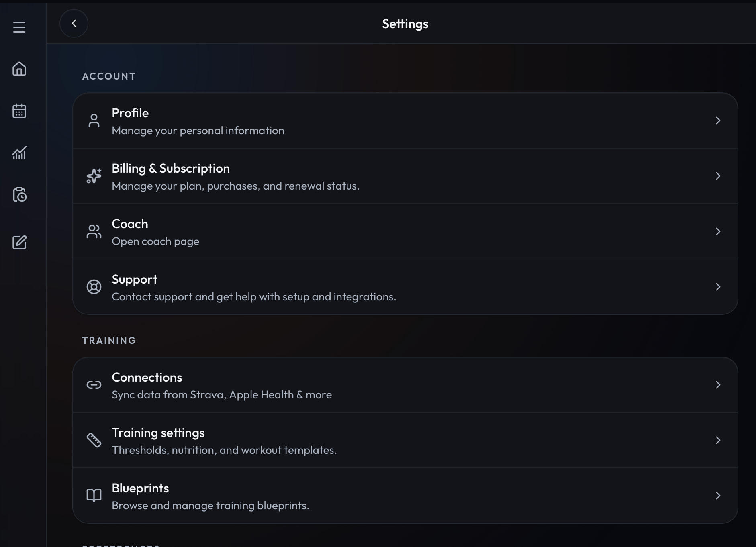756x547 pixels.
Task: Open the Connections settings row
Action: [405, 385]
